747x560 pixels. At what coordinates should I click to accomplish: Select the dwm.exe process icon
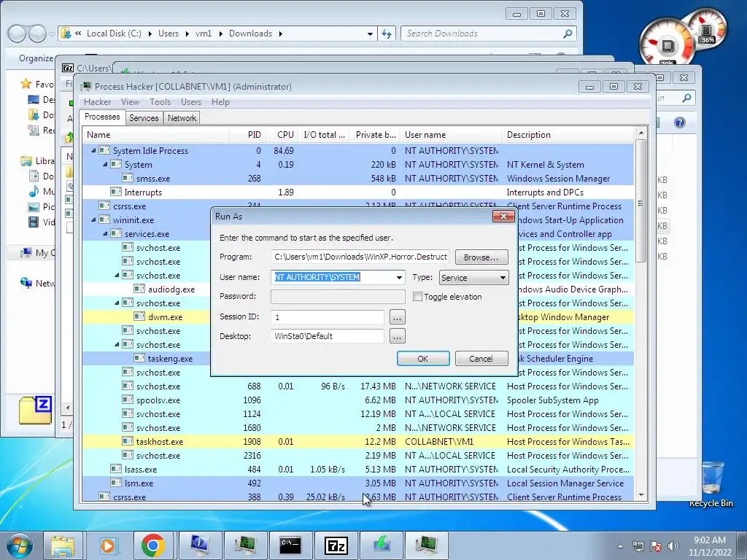click(x=139, y=316)
